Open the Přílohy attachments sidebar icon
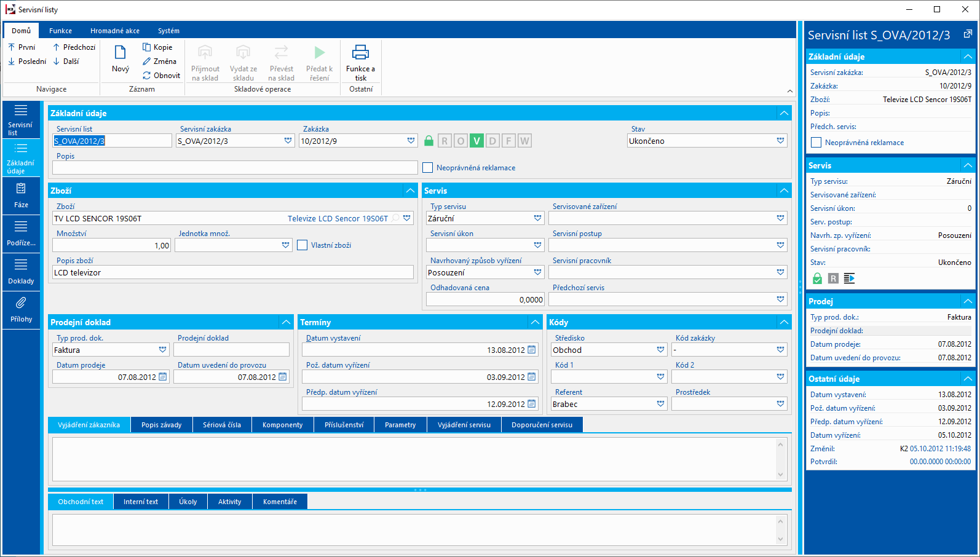The image size is (980, 557). [21, 303]
